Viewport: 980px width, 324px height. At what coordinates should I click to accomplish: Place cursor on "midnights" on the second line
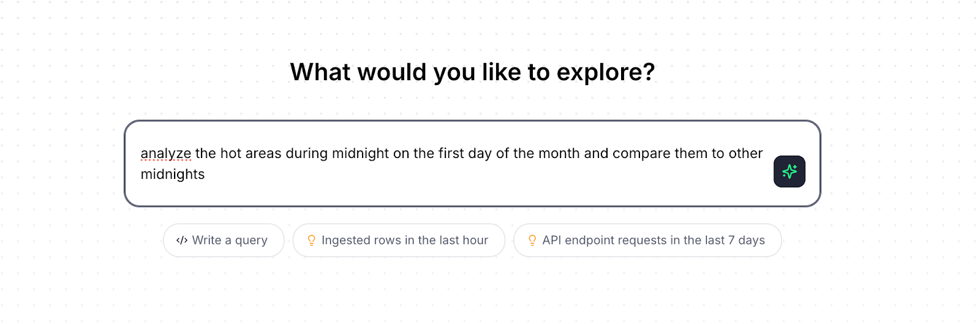click(173, 175)
